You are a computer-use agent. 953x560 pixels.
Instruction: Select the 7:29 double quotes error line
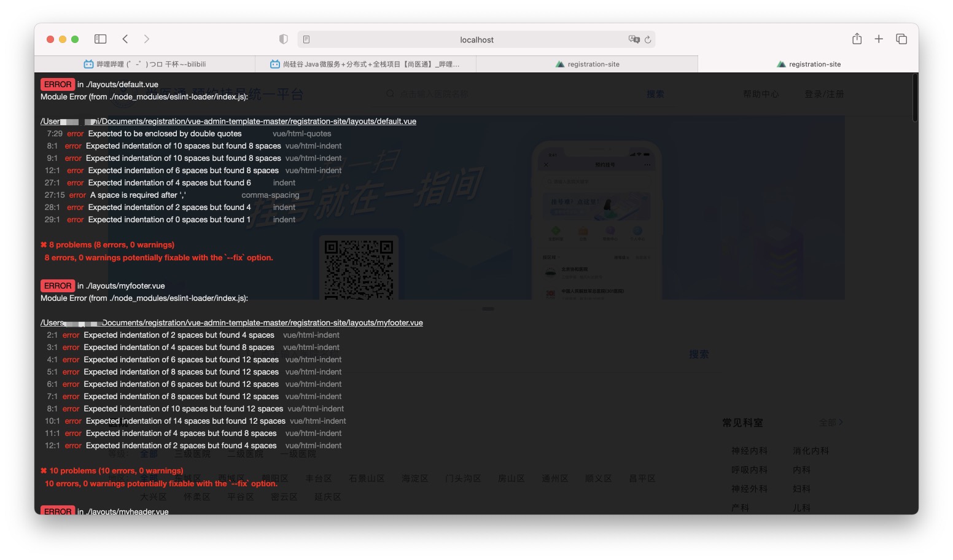pyautogui.click(x=188, y=134)
